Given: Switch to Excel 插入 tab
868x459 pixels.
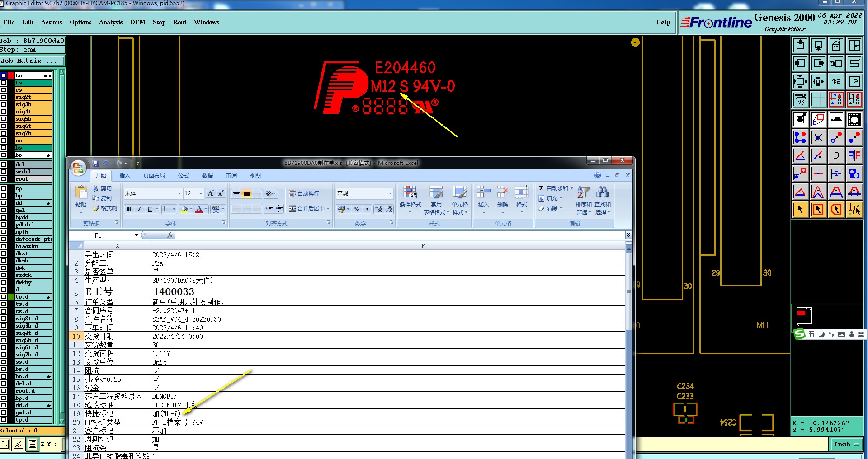Looking at the screenshot, I should 124,176.
